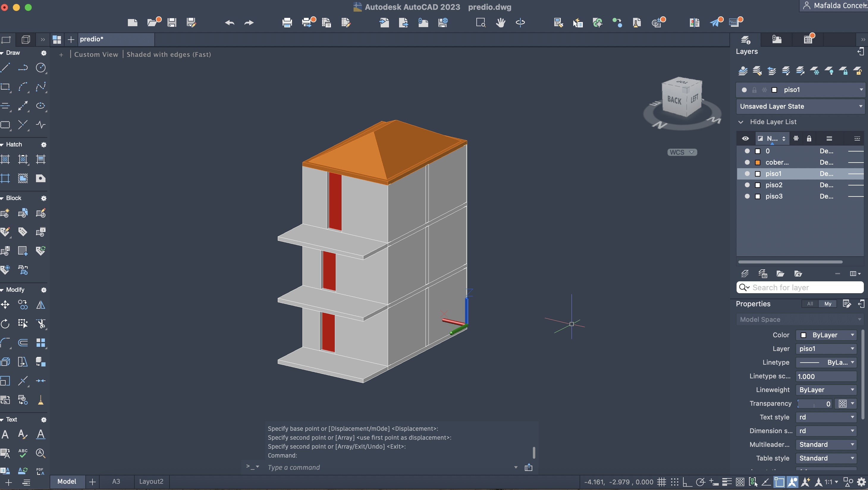Image resolution: width=868 pixels, height=490 pixels.
Task: Toggle visibility of piso2 layer
Action: pos(747,185)
